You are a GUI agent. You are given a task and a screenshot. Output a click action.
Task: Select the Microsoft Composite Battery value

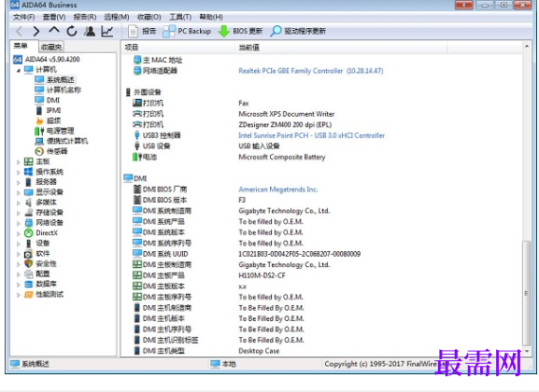coord(282,157)
